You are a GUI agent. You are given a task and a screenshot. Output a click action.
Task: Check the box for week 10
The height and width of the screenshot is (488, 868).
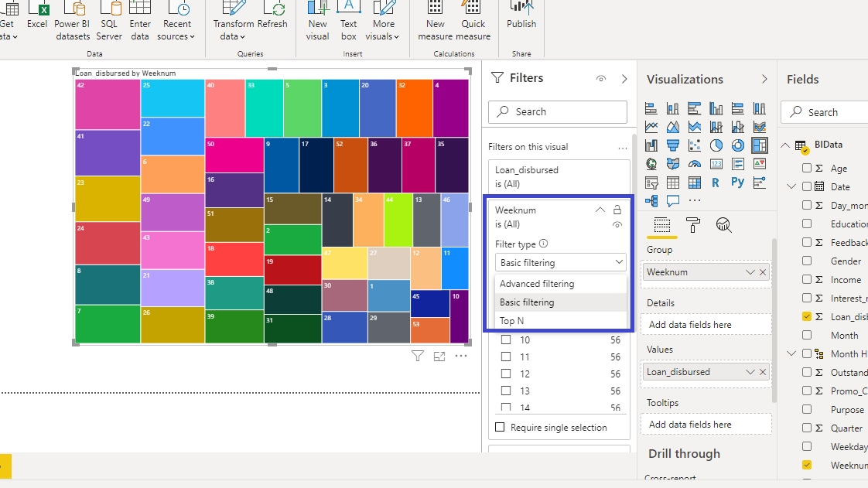506,340
